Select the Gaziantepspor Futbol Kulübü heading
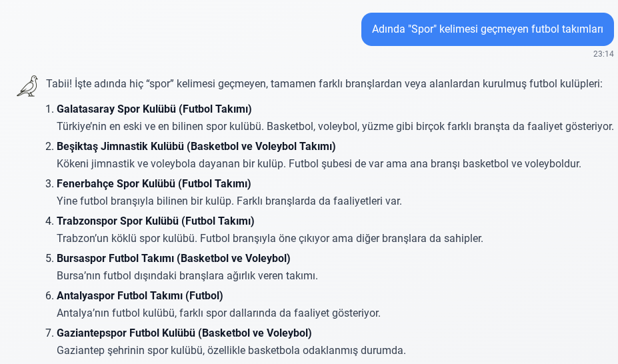This screenshot has height=364, width=618. tap(184, 333)
